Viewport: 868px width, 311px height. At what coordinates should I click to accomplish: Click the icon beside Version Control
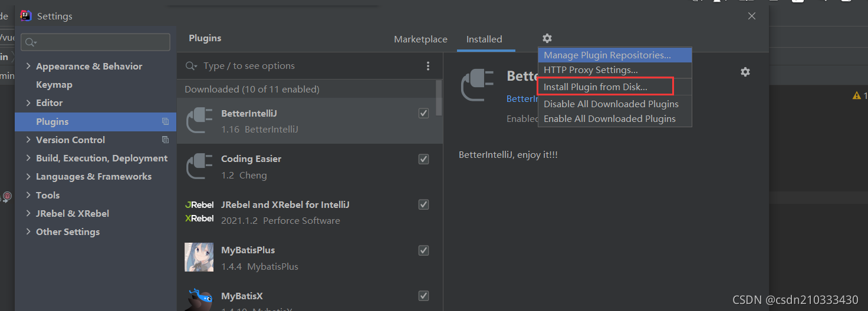pos(165,140)
